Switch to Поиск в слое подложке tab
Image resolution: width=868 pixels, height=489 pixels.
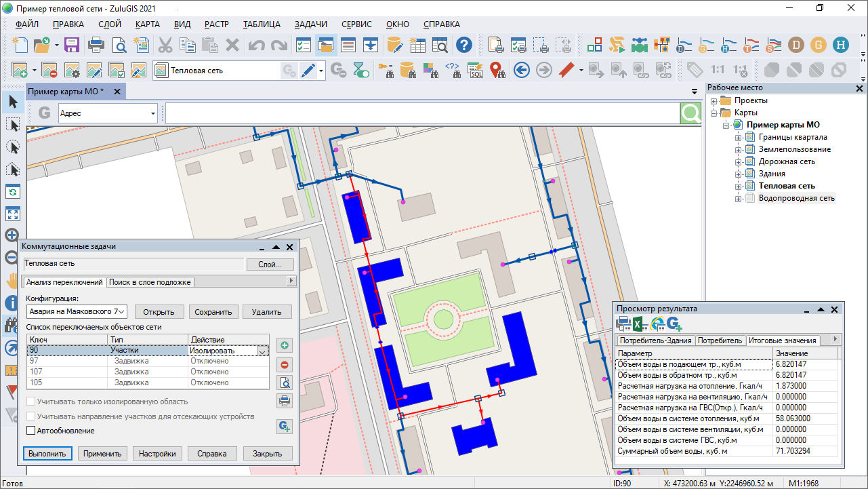[150, 282]
